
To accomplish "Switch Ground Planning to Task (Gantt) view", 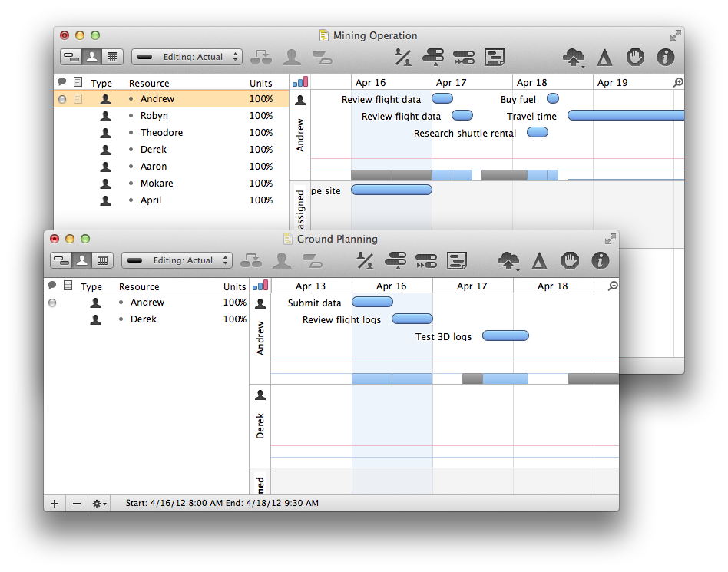I will [x=61, y=260].
